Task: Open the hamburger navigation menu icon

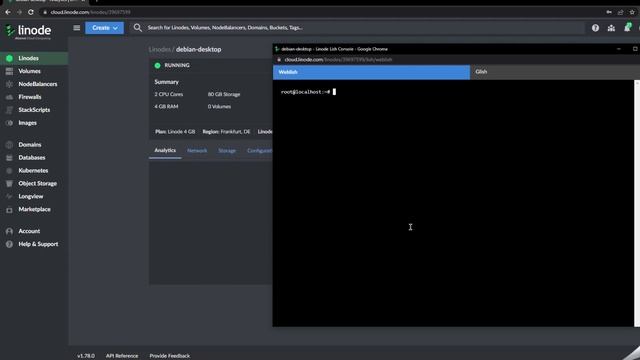Action: (x=76, y=28)
